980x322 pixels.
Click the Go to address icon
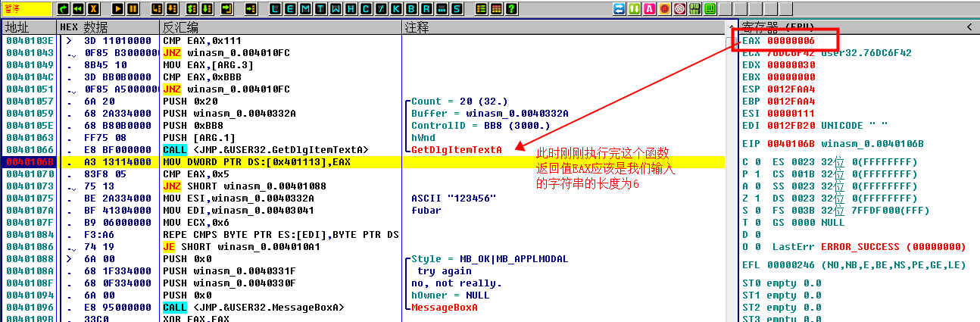[251, 9]
